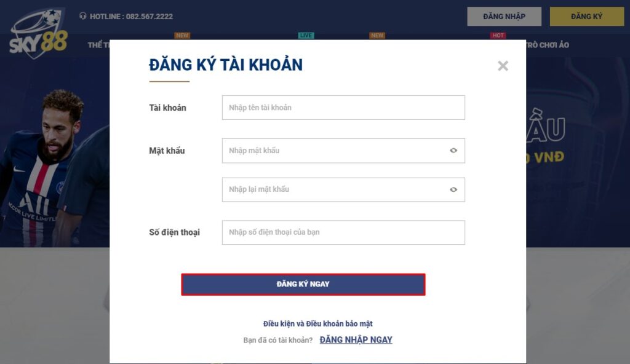The width and height of the screenshot is (630, 364).
Task: Toggle visibility of confirm password field
Action: pos(453,189)
